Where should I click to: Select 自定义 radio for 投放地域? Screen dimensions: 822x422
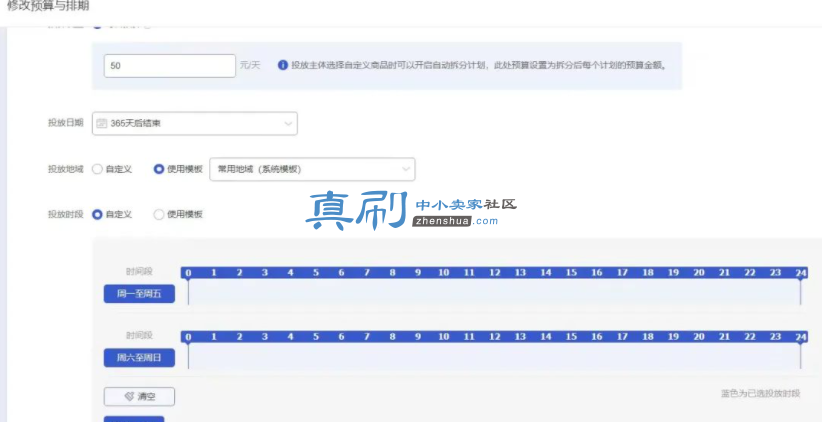pos(97,169)
